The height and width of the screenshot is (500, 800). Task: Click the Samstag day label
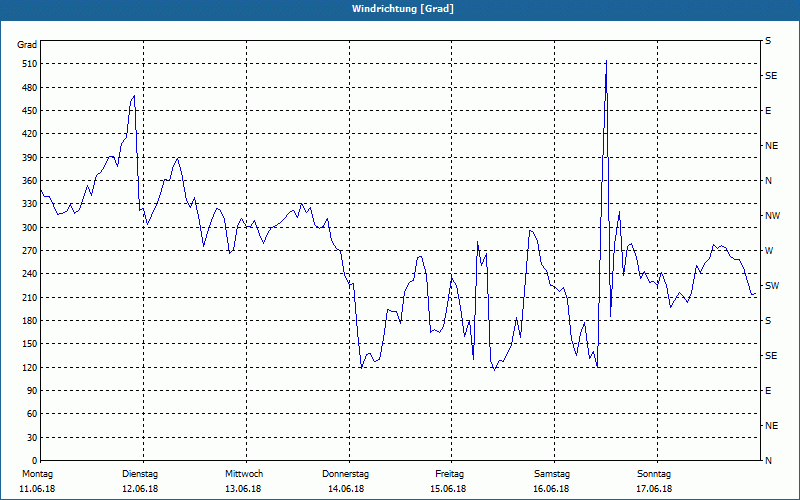point(552,474)
